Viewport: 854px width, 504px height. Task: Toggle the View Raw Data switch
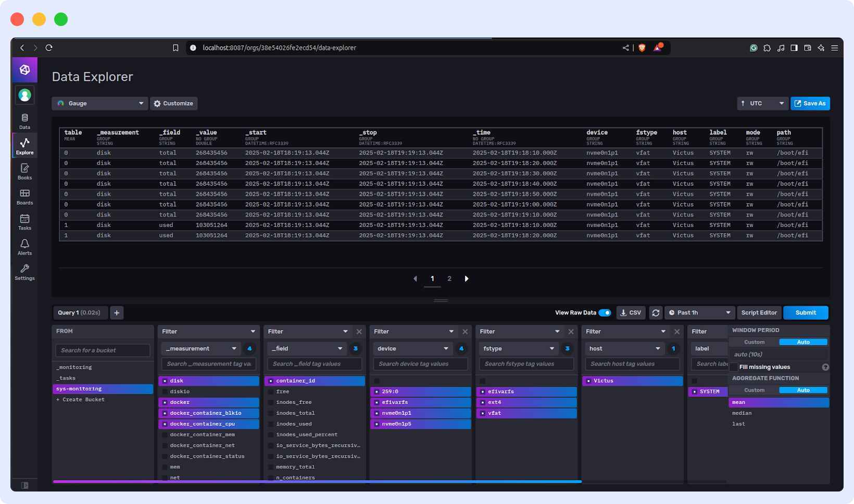point(604,312)
